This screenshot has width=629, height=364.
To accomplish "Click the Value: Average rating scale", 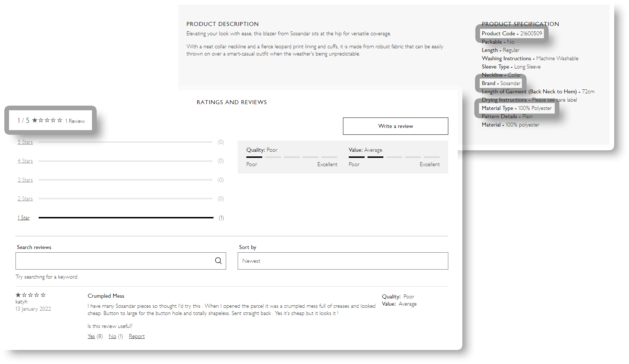I will click(394, 157).
